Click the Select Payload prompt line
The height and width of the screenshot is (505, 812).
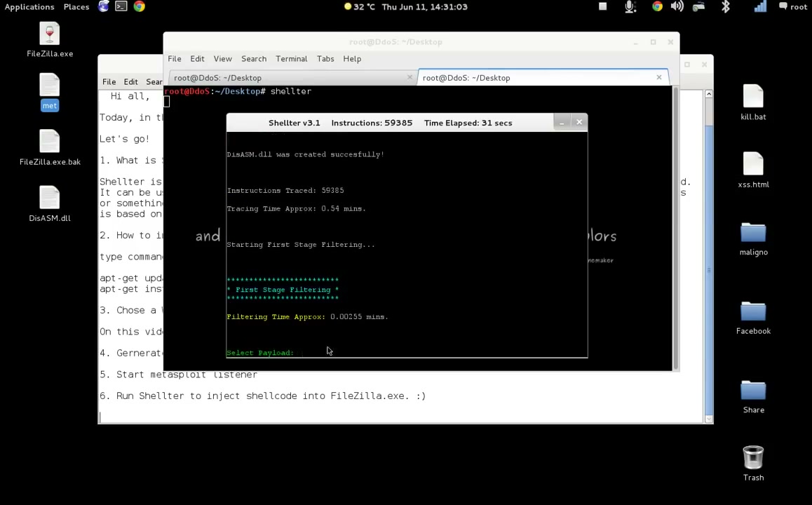pos(260,353)
